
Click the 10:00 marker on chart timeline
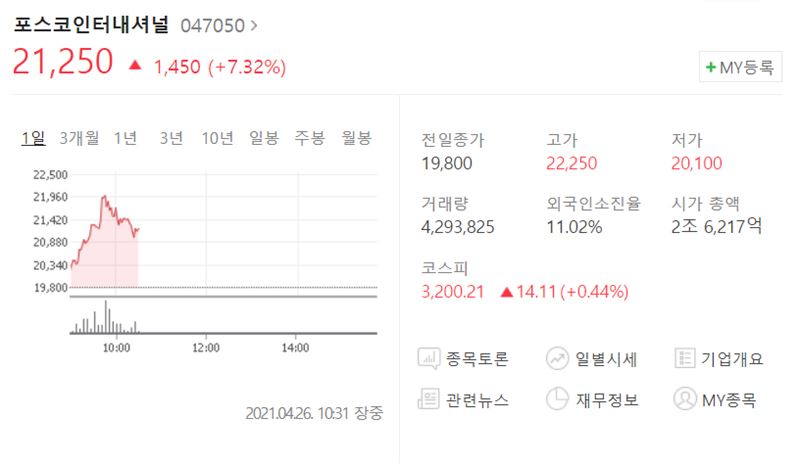click(x=116, y=348)
